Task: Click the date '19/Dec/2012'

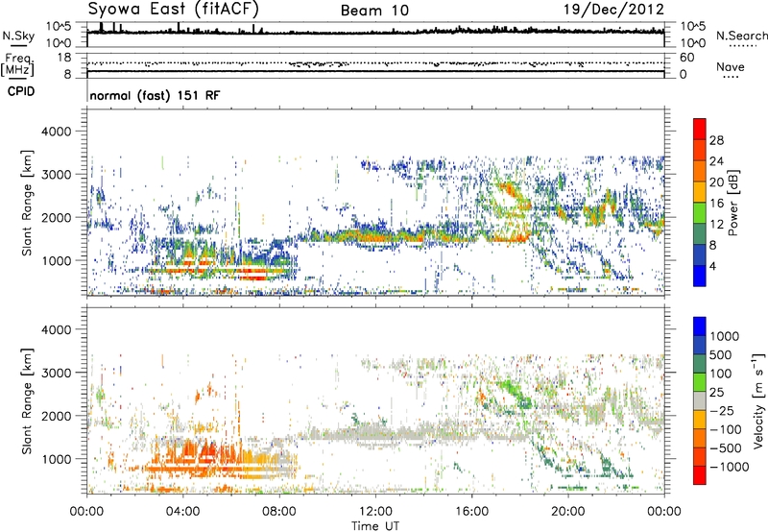Action: tap(613, 10)
